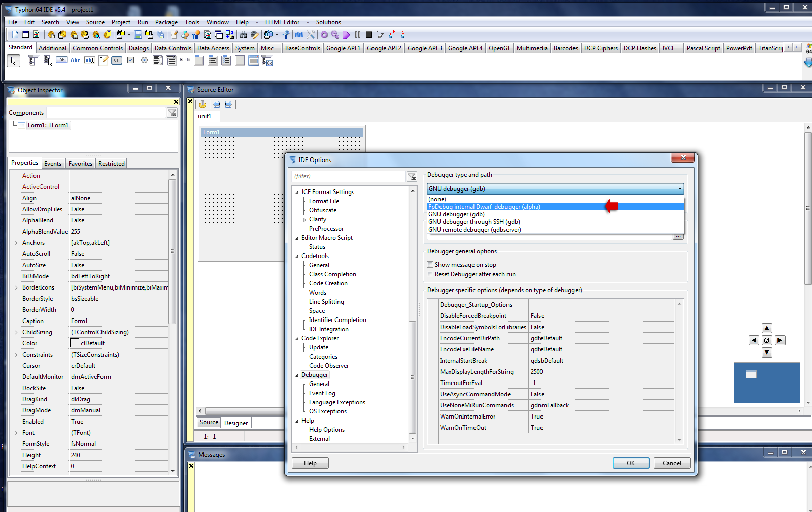Click Help button in IDE Options dialog

coord(310,463)
